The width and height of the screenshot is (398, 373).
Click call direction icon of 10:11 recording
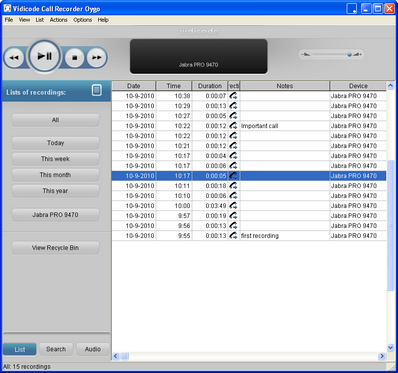tap(234, 186)
